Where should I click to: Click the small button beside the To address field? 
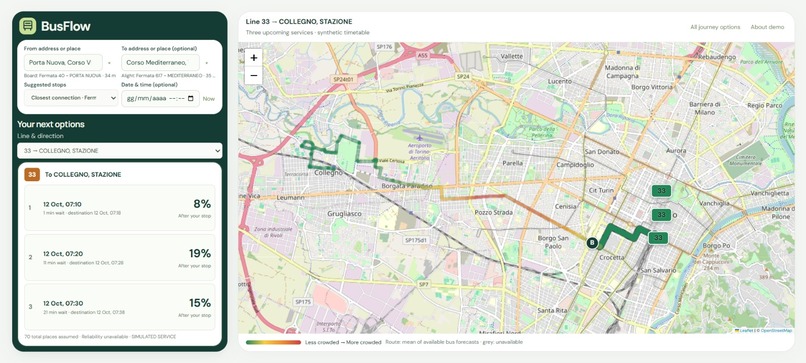pos(207,63)
